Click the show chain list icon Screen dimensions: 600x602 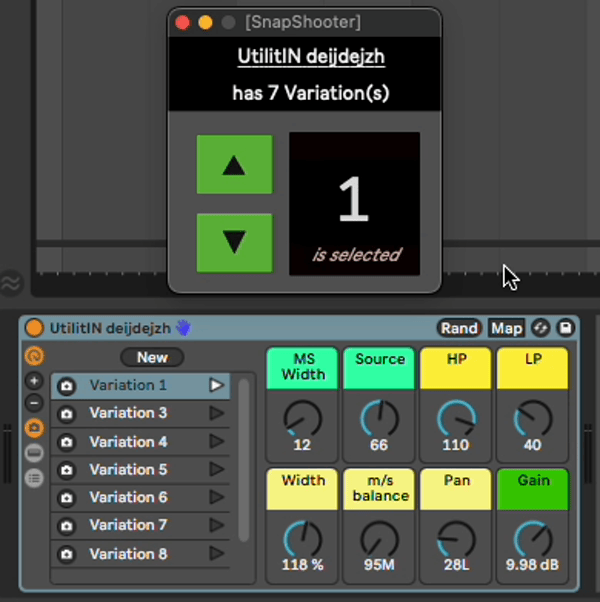pyautogui.click(x=34, y=477)
